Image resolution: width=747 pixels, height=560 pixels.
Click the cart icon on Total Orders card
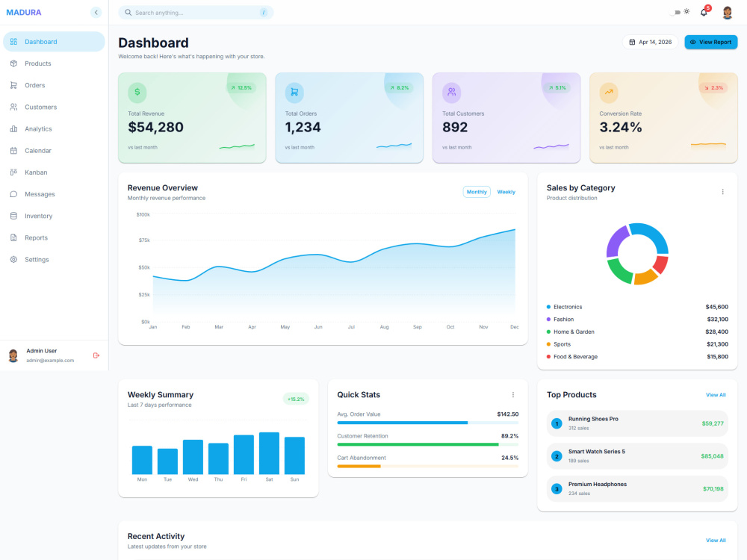pyautogui.click(x=294, y=93)
